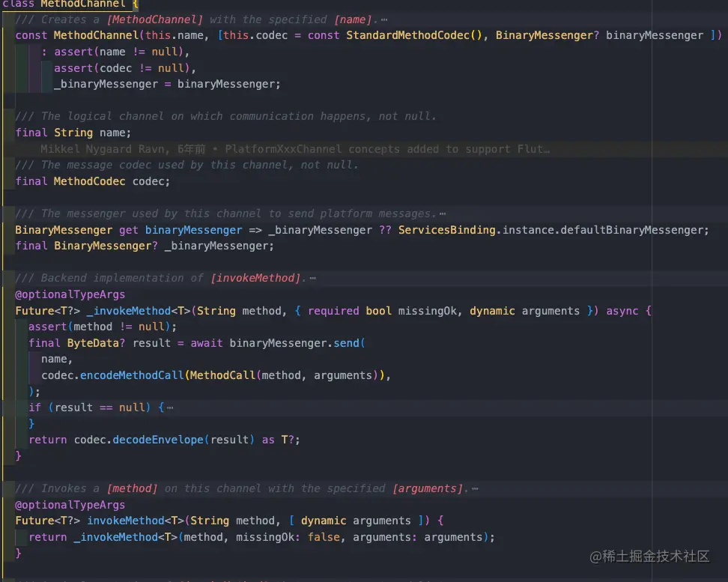Click the "final String name;" declaration
Screen dimensions: 728x582
pos(73,133)
